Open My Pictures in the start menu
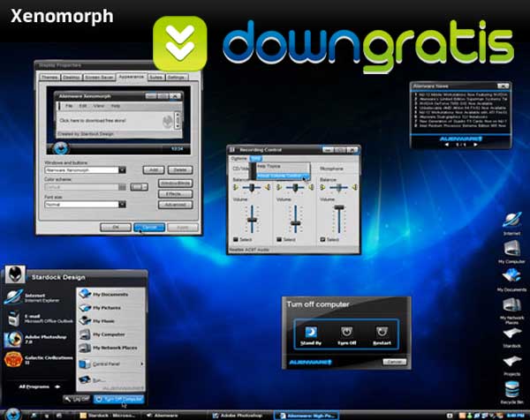The image size is (530, 420). (110, 308)
